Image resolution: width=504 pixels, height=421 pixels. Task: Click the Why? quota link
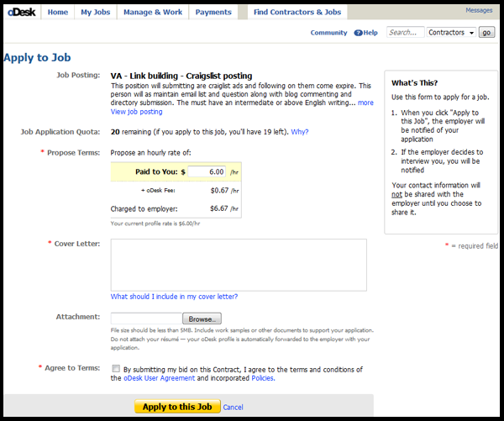pos(300,132)
